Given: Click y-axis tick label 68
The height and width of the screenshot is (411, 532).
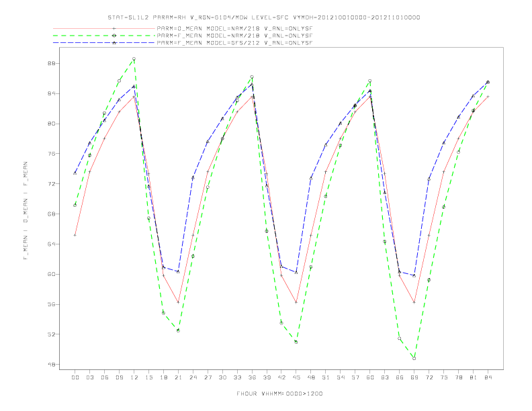Looking at the screenshot, I should [52, 214].
